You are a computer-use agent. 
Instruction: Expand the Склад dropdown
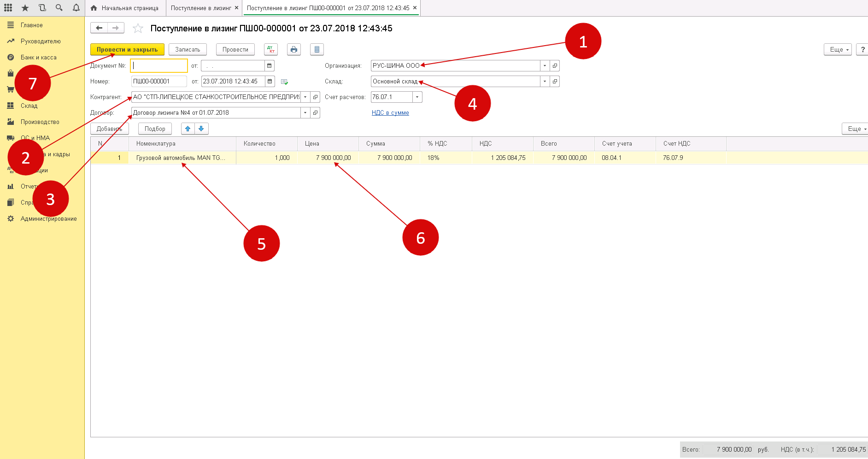[545, 82]
